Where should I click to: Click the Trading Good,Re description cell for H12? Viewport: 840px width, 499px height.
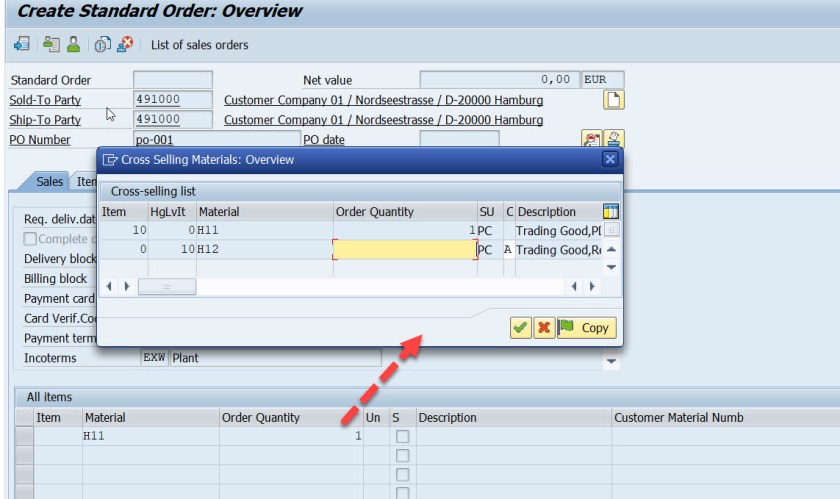pos(558,250)
